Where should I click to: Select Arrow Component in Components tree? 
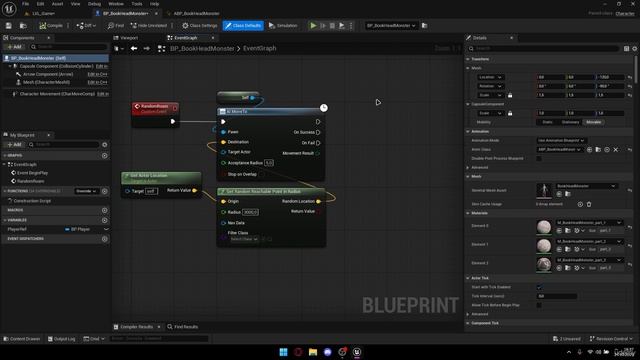48,74
